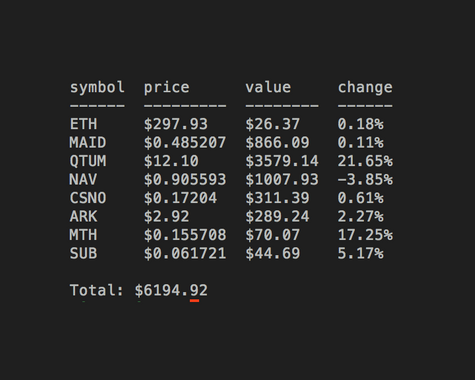Viewport: 475px width, 380px height.
Task: Click the ETH price $297.93
Action: click(x=176, y=124)
